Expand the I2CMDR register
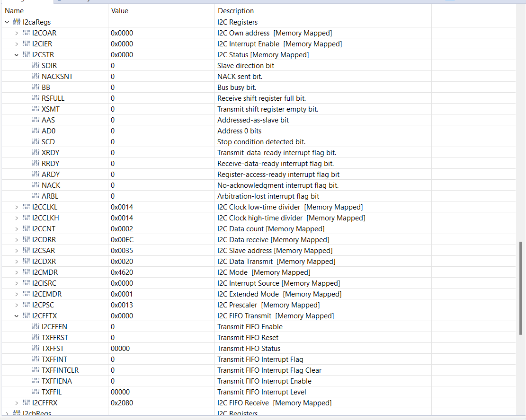This screenshot has width=526, height=420. [x=17, y=272]
